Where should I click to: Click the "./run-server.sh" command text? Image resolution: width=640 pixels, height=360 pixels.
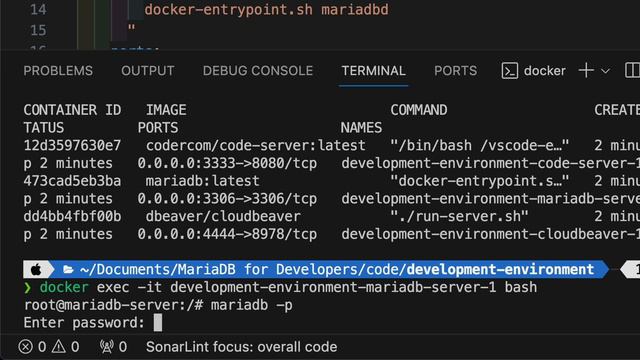point(459,217)
